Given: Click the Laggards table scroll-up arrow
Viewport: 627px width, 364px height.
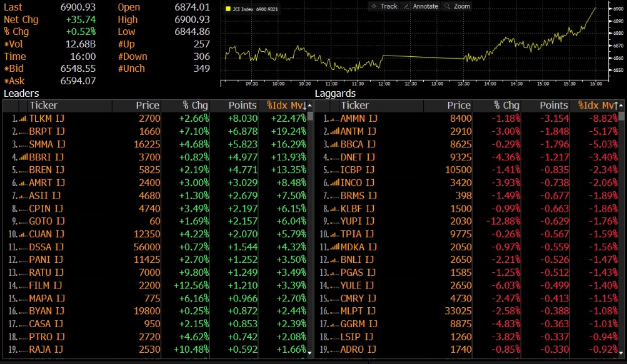Looking at the screenshot, I should (x=621, y=106).
